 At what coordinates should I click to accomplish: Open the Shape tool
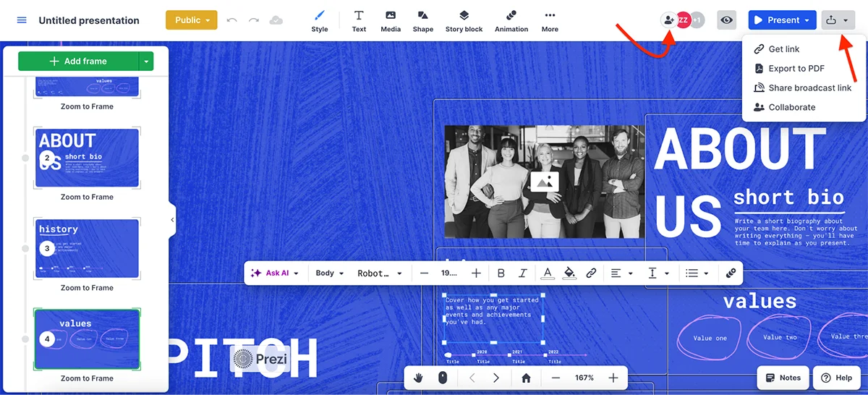(x=423, y=21)
